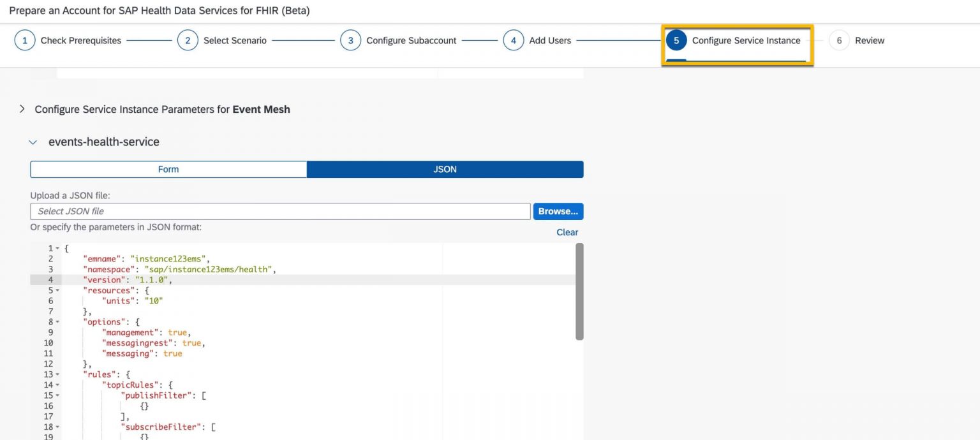Advance to the Review step circle
The height and width of the screenshot is (440, 980).
(x=839, y=40)
